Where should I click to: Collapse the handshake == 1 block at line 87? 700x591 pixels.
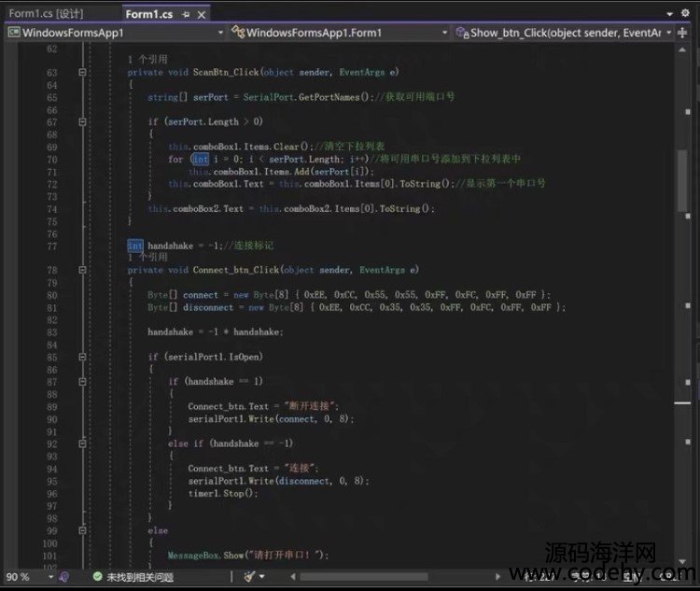pyautogui.click(x=82, y=382)
